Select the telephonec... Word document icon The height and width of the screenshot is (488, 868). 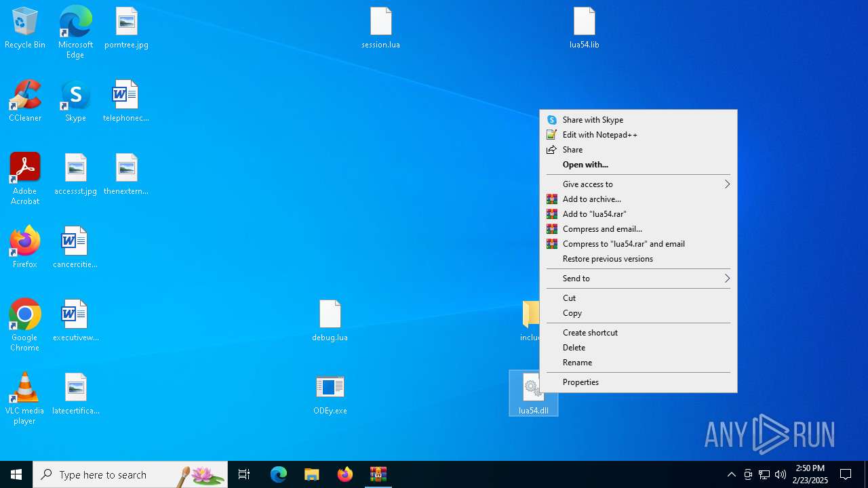[126, 102]
